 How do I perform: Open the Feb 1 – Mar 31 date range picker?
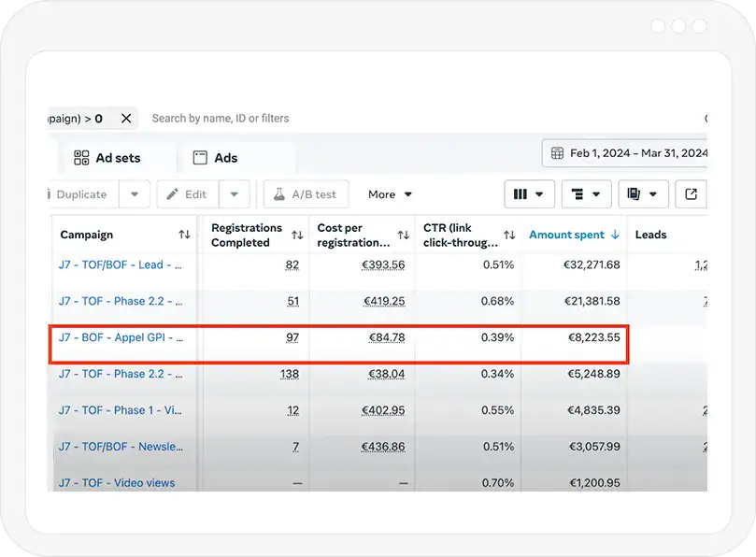coord(628,153)
